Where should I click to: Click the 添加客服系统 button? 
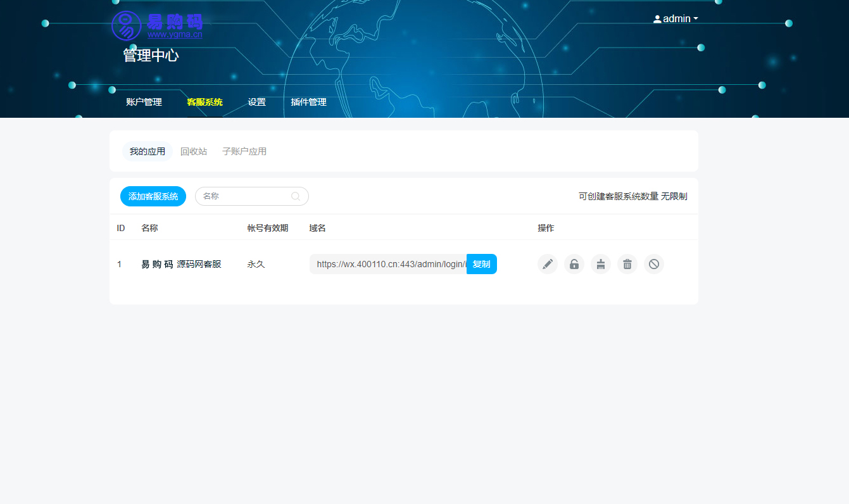(153, 196)
